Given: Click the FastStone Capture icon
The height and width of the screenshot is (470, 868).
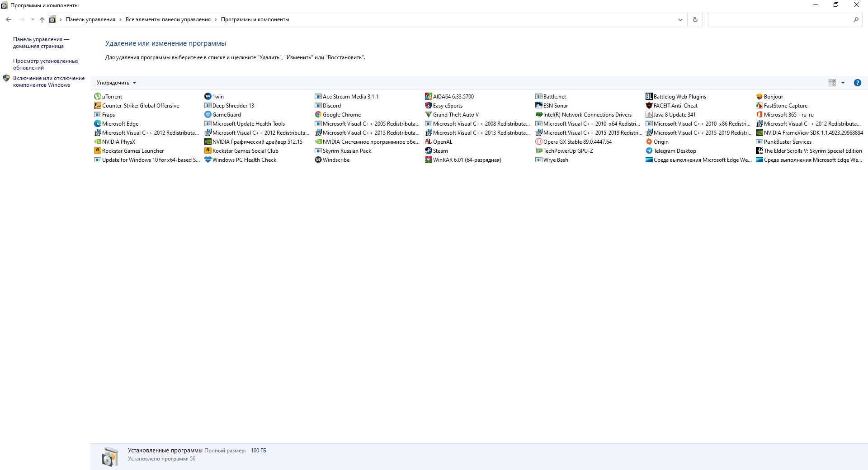Looking at the screenshot, I should pos(759,106).
